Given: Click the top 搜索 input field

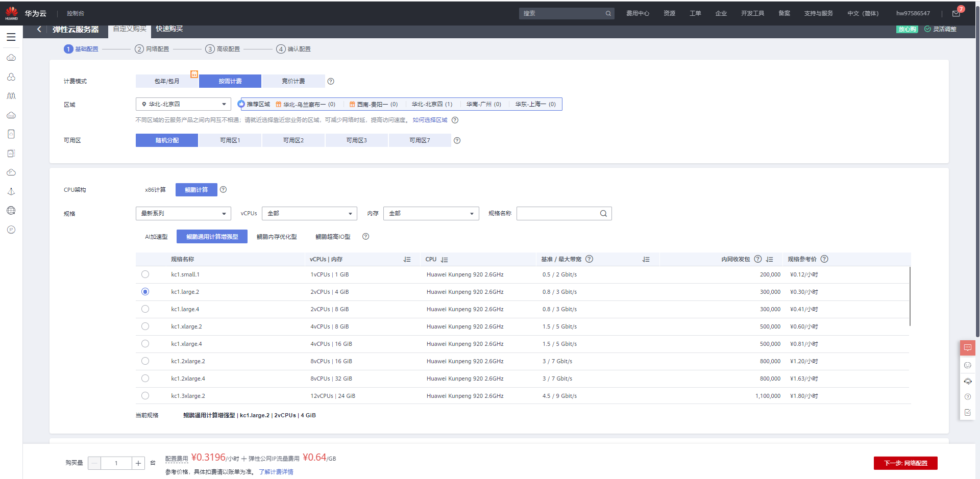Looking at the screenshot, I should tap(567, 13).
